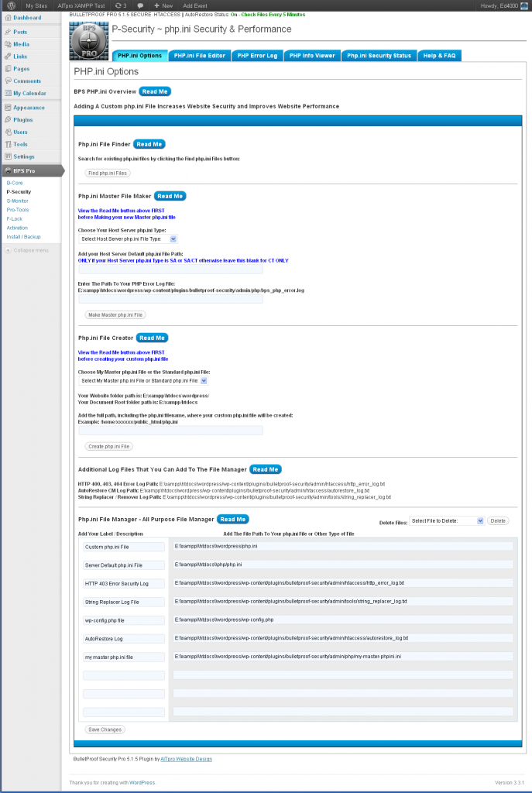This screenshot has height=793, width=532.
Task: Switch to PHP Error Log tab
Action: (257, 56)
